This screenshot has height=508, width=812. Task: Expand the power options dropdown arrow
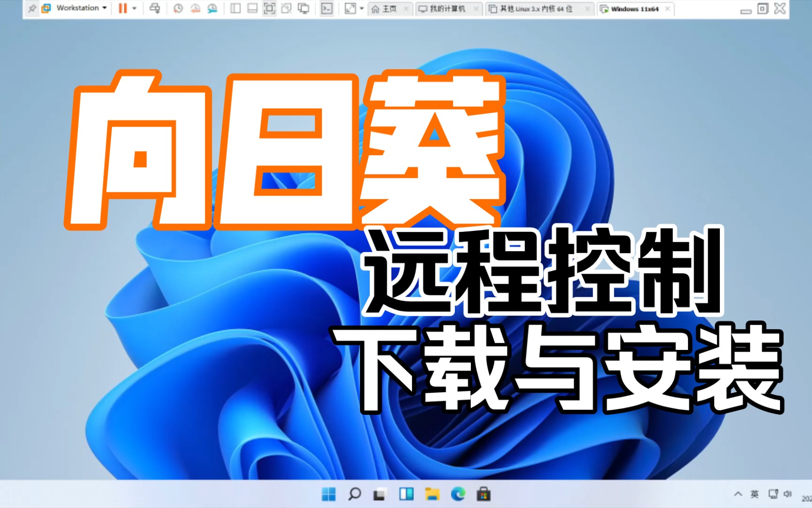point(134,8)
